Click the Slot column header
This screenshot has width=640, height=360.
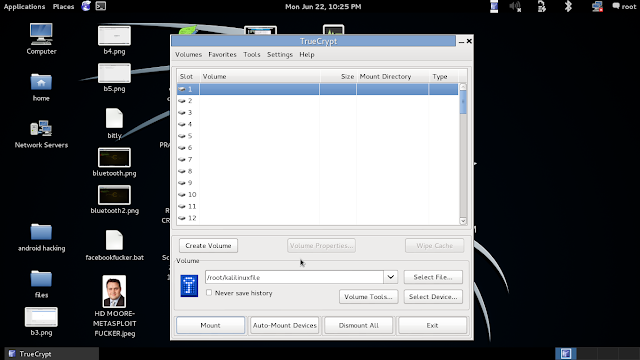click(x=188, y=76)
